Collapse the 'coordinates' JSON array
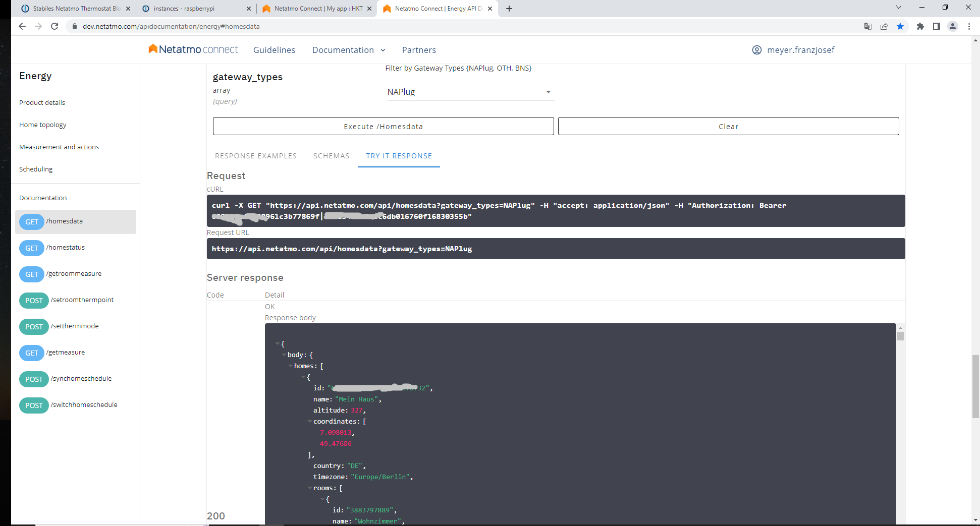Viewport: 980px width, 526px height. click(310, 422)
